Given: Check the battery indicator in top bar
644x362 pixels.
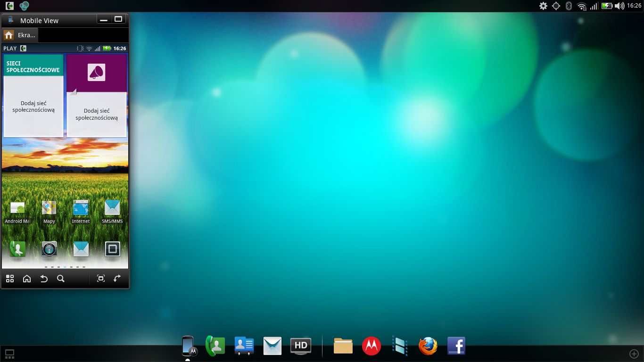Looking at the screenshot, I should point(607,6).
